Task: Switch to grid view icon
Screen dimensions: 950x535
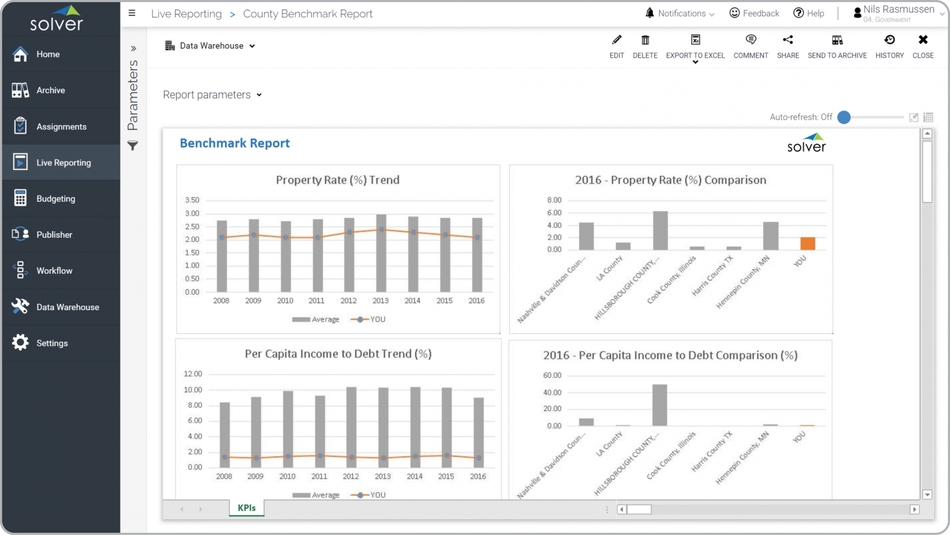Action: [928, 117]
